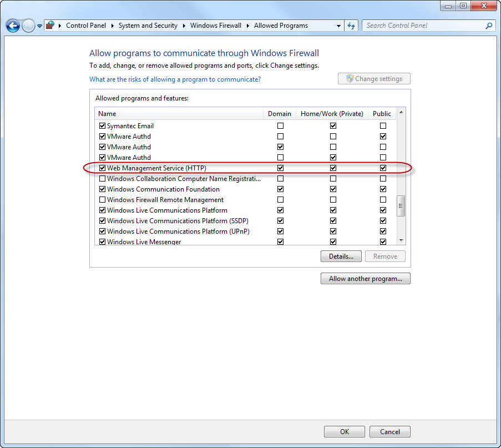Click the Details button

341,256
